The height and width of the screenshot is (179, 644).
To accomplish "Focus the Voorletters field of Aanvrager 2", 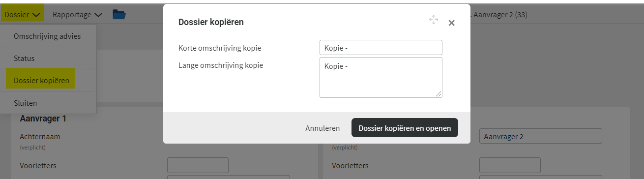I will (x=510, y=165).
